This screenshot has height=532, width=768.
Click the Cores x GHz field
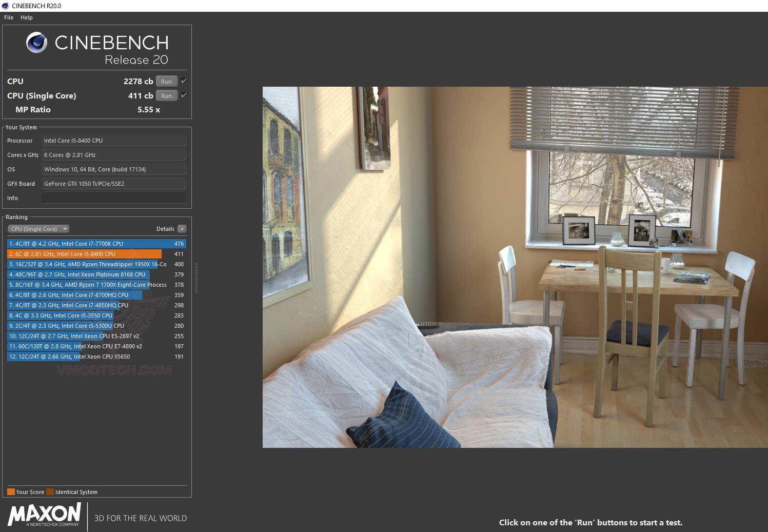(x=113, y=155)
